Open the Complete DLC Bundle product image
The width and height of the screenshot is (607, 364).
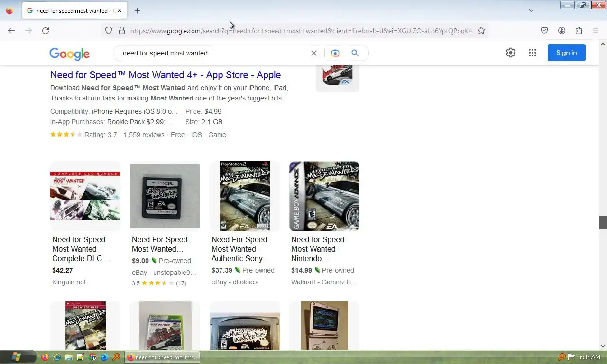[x=85, y=196]
